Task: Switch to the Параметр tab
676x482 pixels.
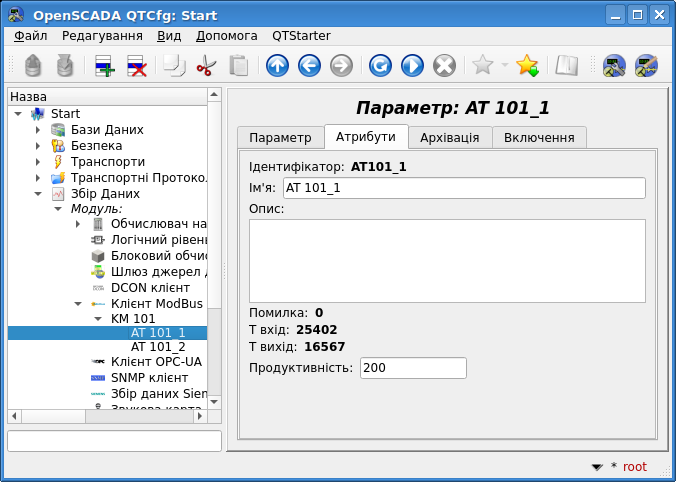Action: click(280, 137)
